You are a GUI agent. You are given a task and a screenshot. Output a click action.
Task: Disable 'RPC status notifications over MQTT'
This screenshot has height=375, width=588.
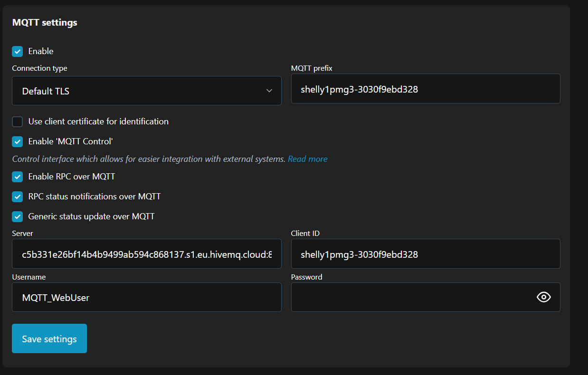point(17,197)
